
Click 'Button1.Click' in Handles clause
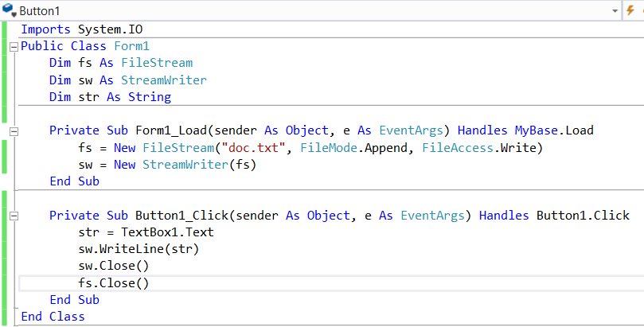(x=583, y=216)
